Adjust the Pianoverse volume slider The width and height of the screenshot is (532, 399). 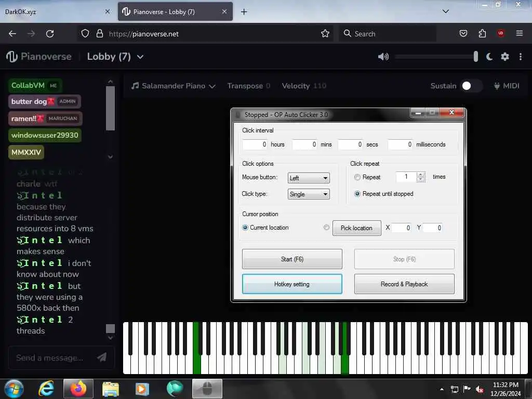coord(436,57)
